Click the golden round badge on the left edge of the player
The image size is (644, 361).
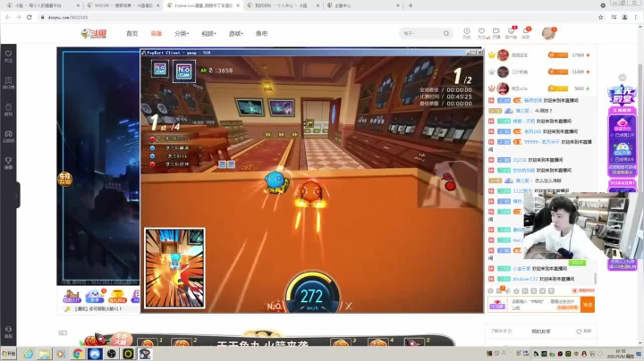64,179
